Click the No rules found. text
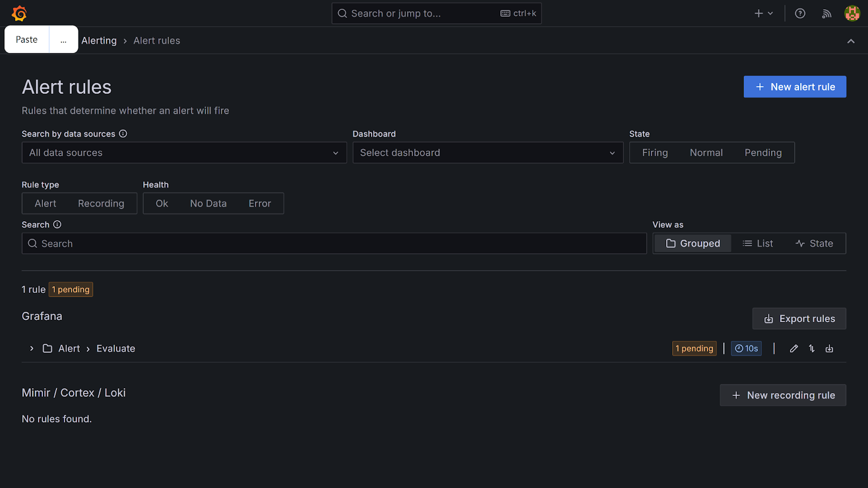Image resolution: width=868 pixels, height=488 pixels. 57,419
